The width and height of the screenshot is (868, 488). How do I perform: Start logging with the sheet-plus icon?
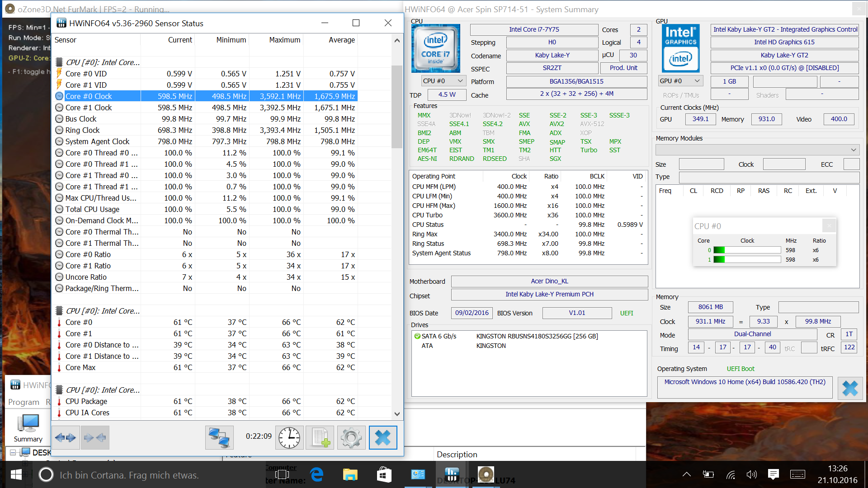(320, 437)
